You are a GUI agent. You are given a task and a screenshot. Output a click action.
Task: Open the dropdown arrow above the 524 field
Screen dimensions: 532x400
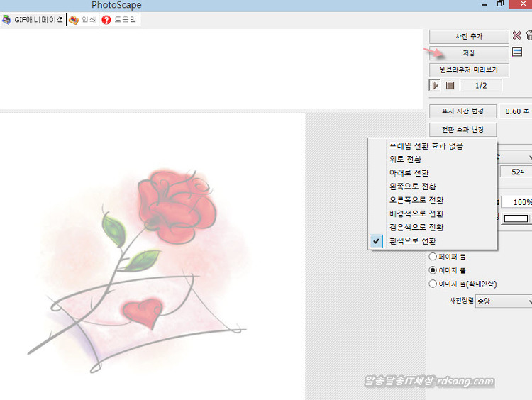pos(528,156)
